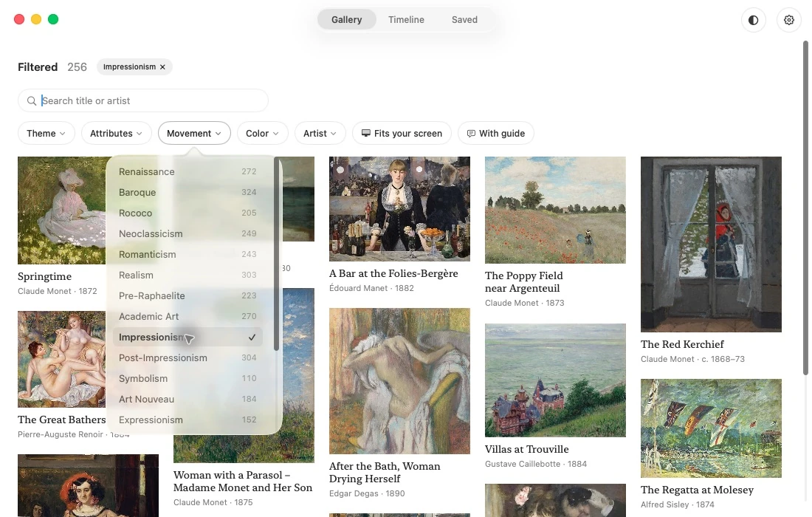Click Villas at Trouville title
This screenshot has width=812, height=517.
(526, 449)
